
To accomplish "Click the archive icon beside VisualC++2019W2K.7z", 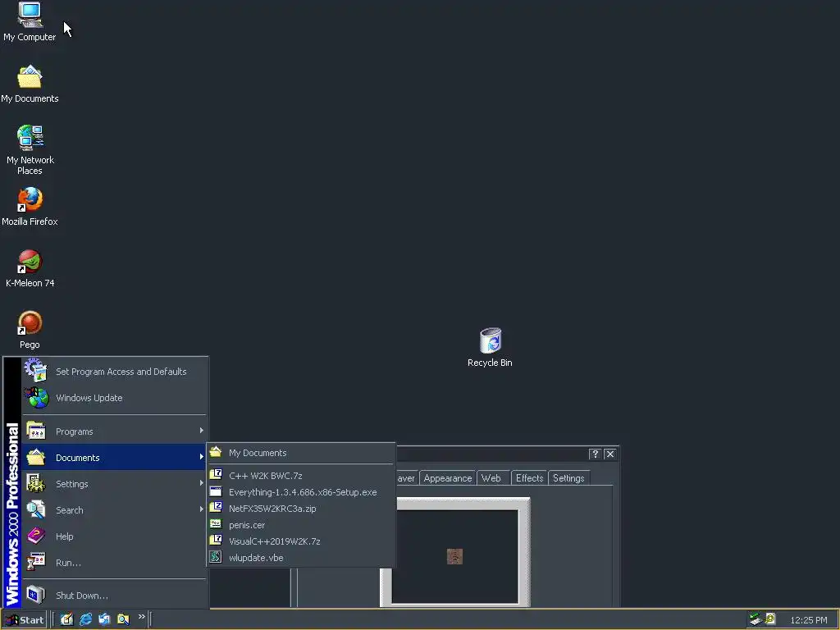I will point(216,540).
